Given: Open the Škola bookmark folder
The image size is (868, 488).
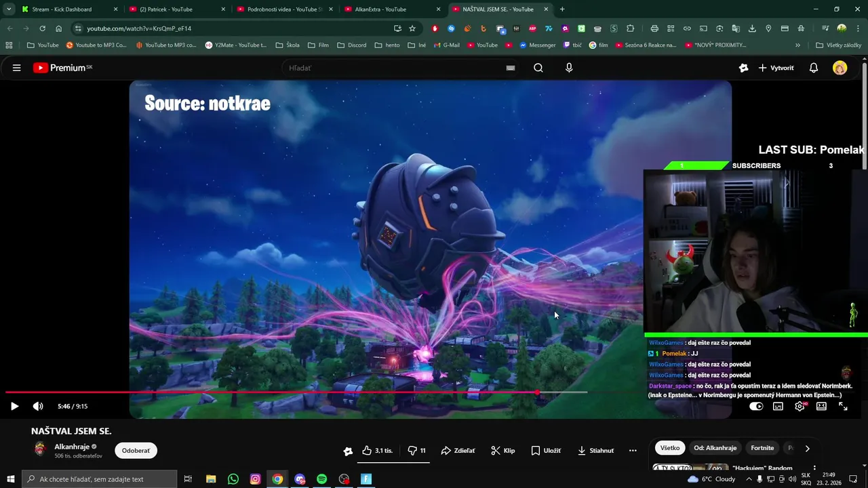Looking at the screenshot, I should pyautogui.click(x=288, y=45).
